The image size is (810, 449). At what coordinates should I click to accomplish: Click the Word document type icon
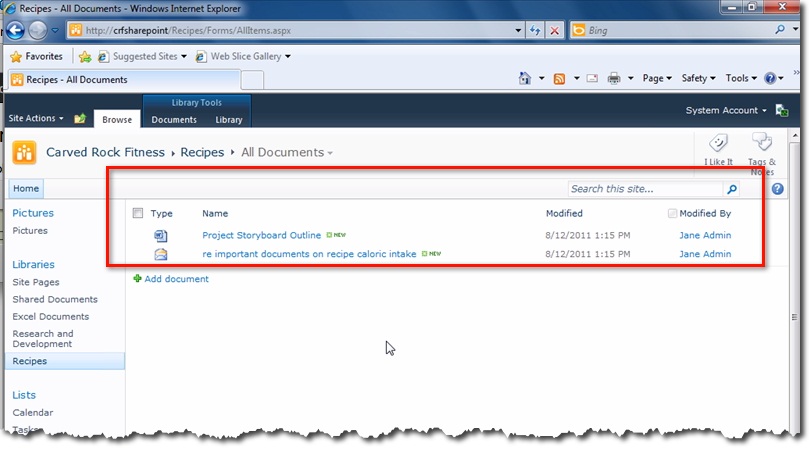pos(161,236)
